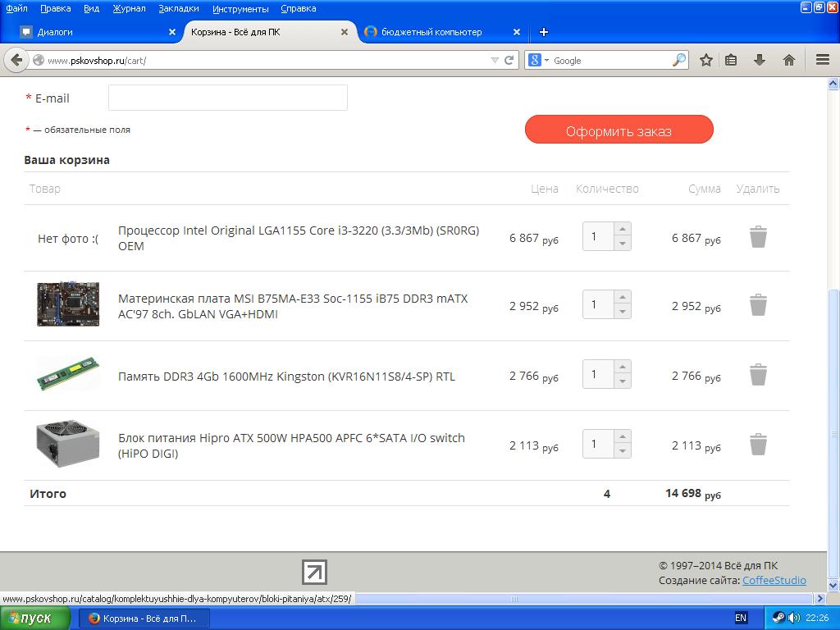Click the vertical scrollbar up arrow
The height and width of the screenshot is (630, 840).
[x=833, y=83]
